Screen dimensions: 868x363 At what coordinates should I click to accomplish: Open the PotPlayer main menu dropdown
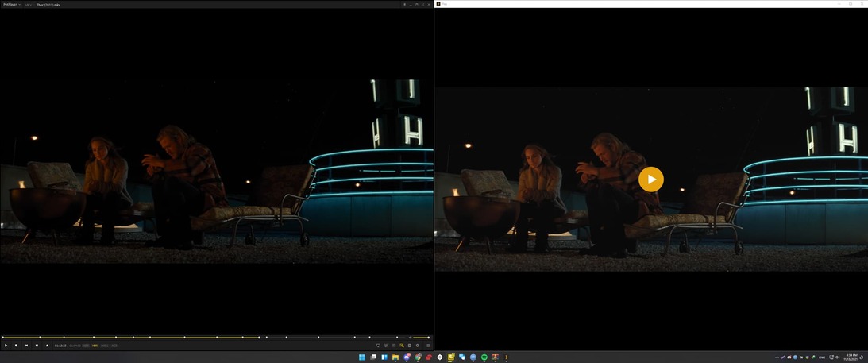tap(11, 5)
